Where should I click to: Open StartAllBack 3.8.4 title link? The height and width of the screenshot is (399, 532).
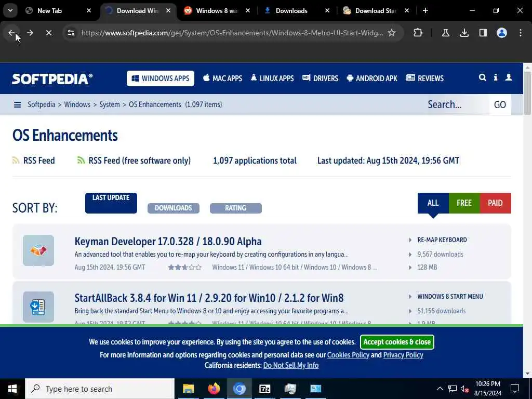coord(209,298)
